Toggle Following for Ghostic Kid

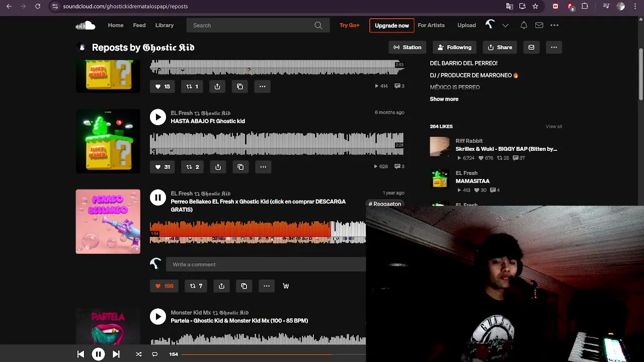click(x=455, y=47)
